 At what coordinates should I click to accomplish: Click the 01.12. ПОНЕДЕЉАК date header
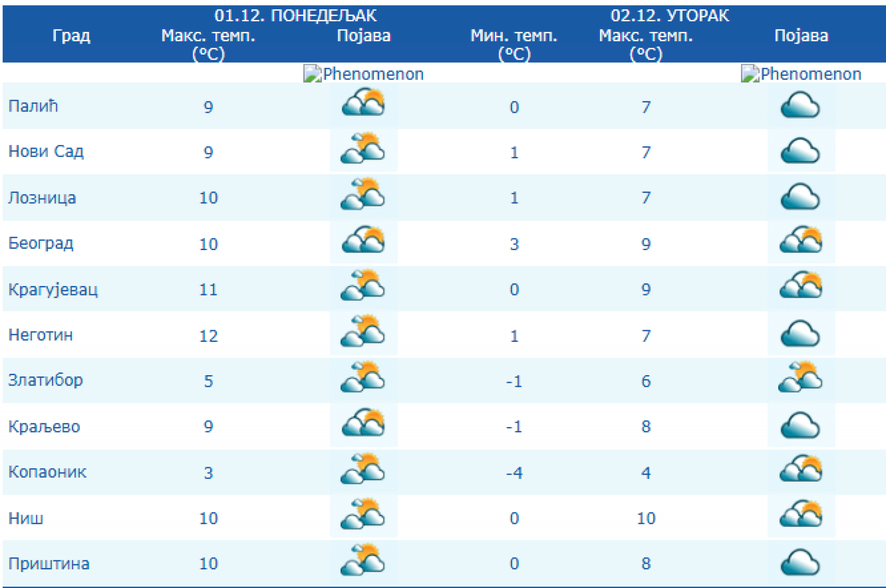pos(295,16)
